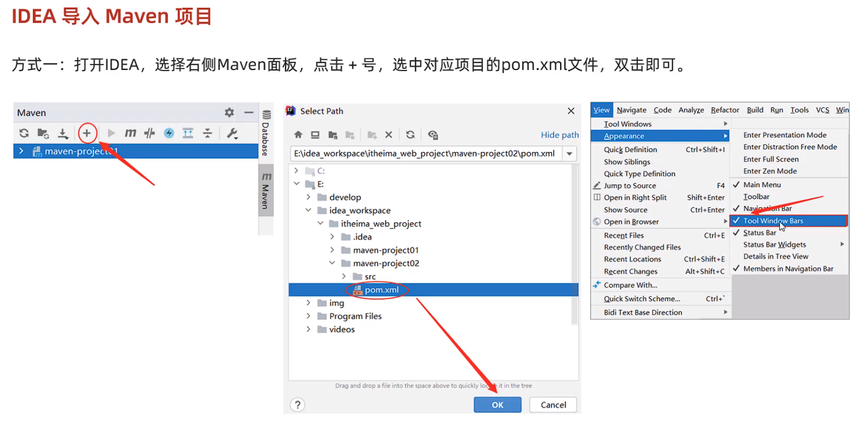Select Program Files folder
This screenshot has width=868, height=421.
349,316
